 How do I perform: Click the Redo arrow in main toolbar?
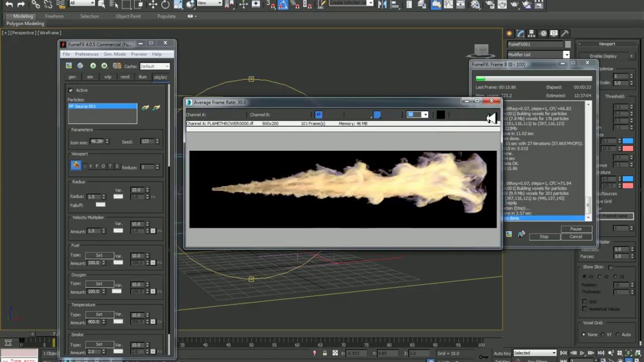[21, 4]
